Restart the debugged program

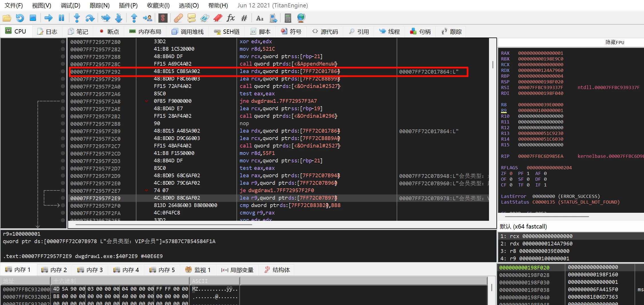pyautogui.click(x=20, y=18)
